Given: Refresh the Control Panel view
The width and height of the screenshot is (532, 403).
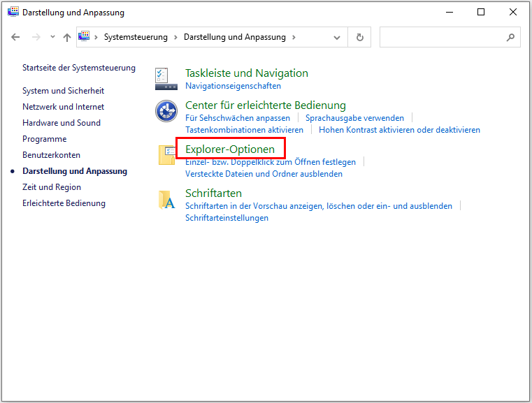Looking at the screenshot, I should click(359, 37).
